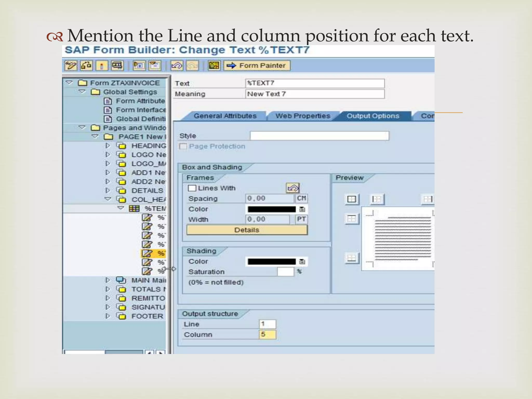
Task: Click the Display/Change pencil toolbar icon
Action: pos(71,65)
